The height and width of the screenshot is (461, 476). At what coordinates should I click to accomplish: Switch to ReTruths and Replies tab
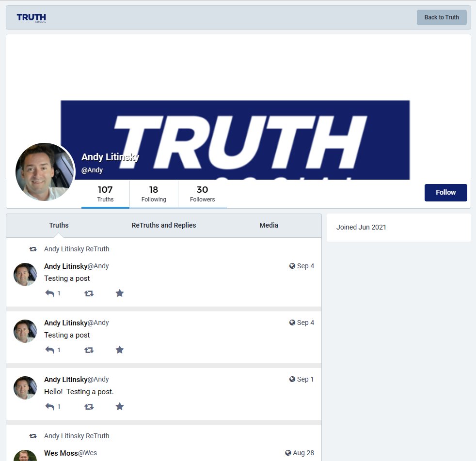point(164,225)
